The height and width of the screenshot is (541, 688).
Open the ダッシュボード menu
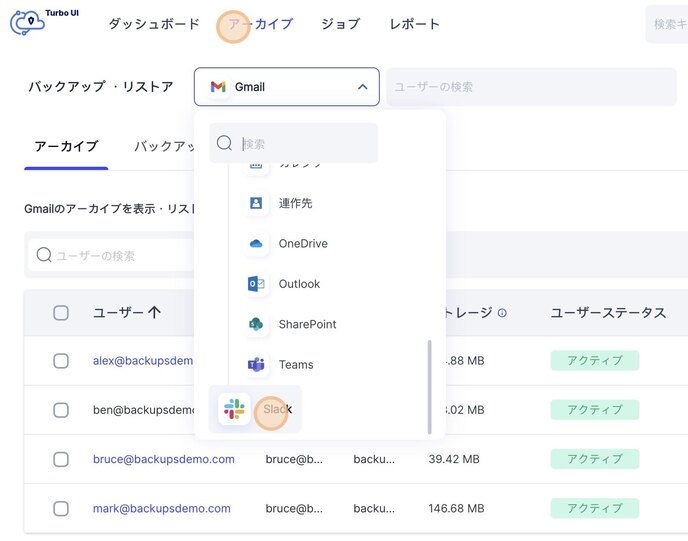(154, 24)
